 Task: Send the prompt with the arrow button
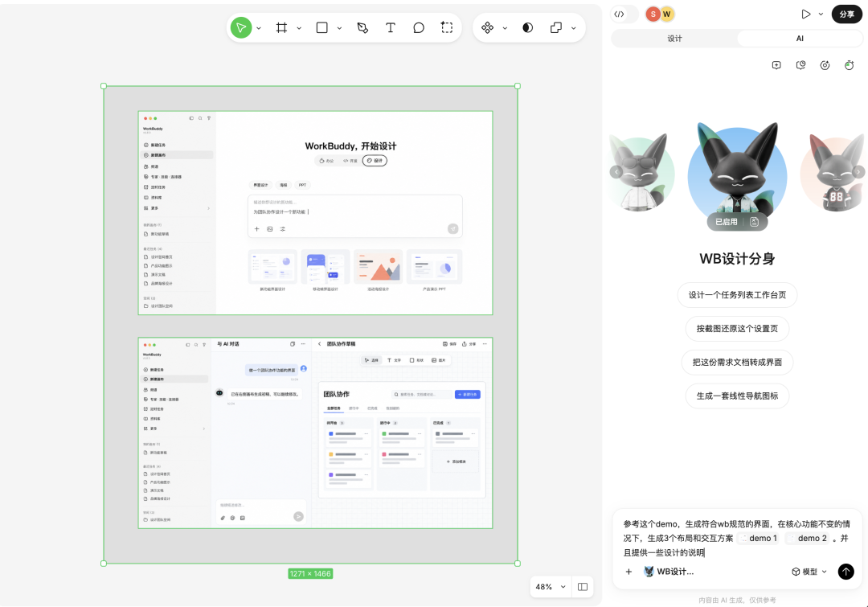(845, 572)
